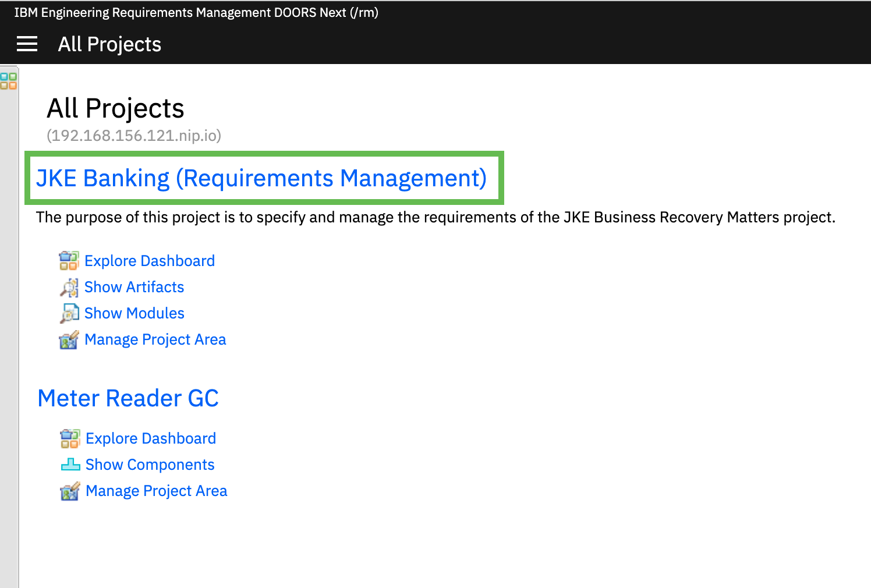This screenshot has height=588, width=871.
Task: Click the server address (192.168.156.121.nip.io) text
Action: click(x=134, y=136)
